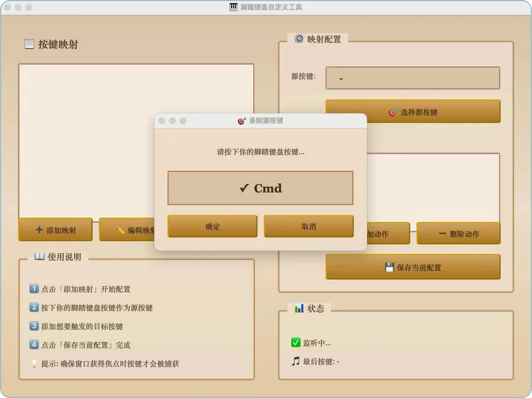This screenshot has width=532, height=398.
Task: Close the 录制源按键 dialog window
Action: click(162, 121)
